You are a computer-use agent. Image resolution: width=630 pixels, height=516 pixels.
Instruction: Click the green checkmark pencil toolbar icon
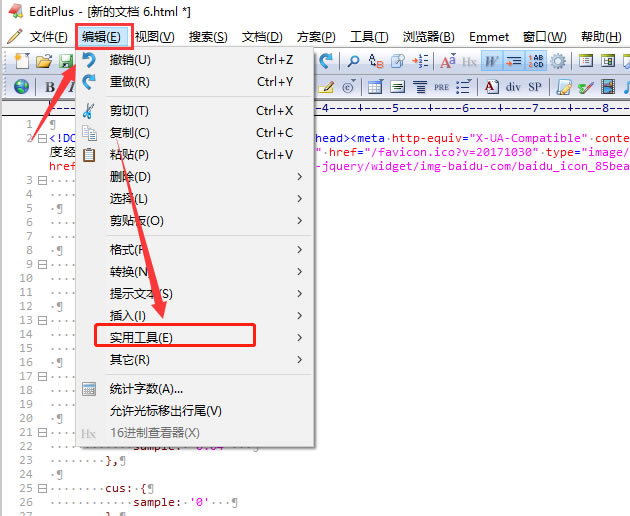pyautogui.click(x=585, y=87)
